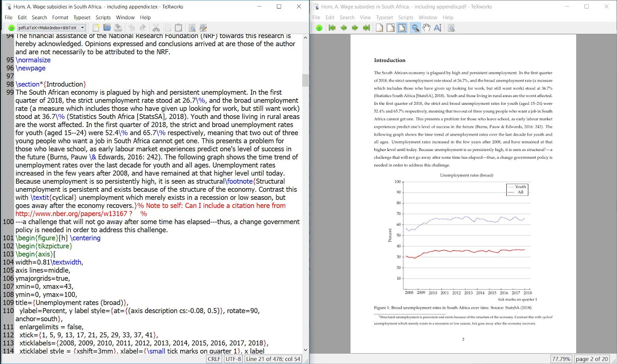The image size is (617, 364).
Task: Click the chart legend showing Youth and All
Action: click(517, 190)
